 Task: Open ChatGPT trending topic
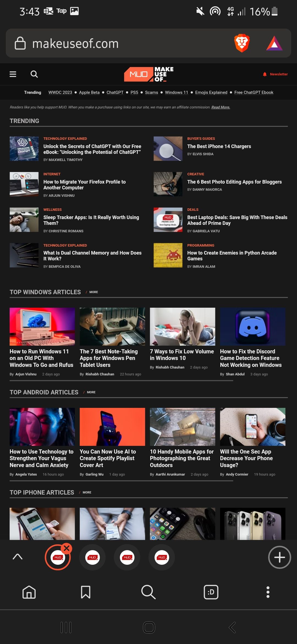click(115, 92)
